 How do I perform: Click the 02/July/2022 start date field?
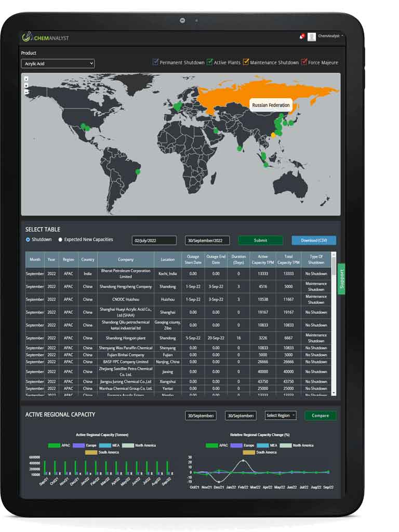point(154,241)
